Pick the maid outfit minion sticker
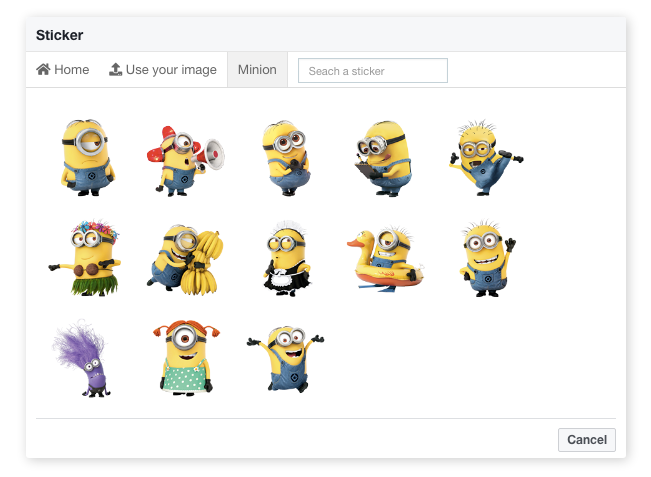Screen dimensions: 651x477 (287, 258)
